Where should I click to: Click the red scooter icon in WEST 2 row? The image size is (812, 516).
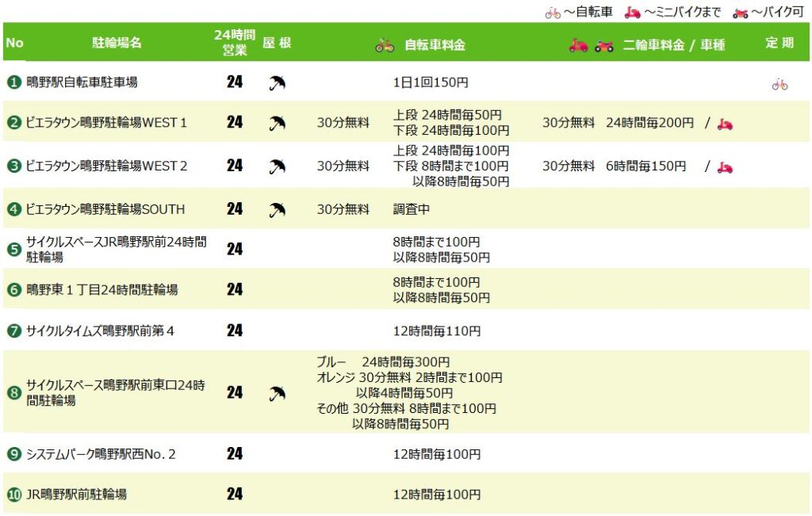click(725, 166)
